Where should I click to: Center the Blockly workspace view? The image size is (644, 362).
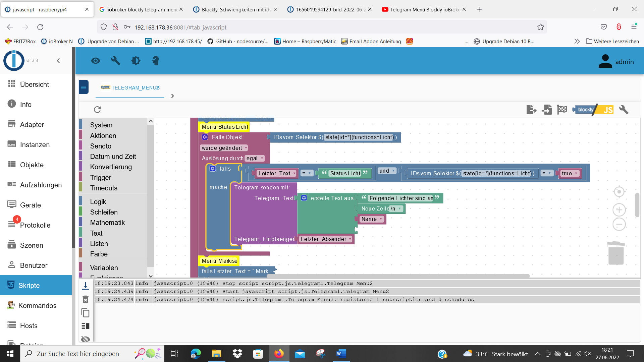(x=619, y=192)
